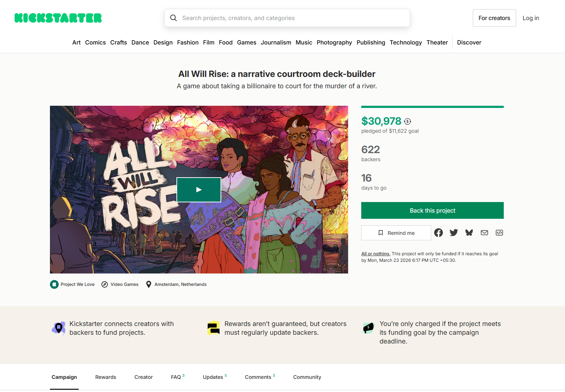Screen dimensions: 565x392
Task: Click the currency conversion icon beside pledged amount
Action: 408,121
